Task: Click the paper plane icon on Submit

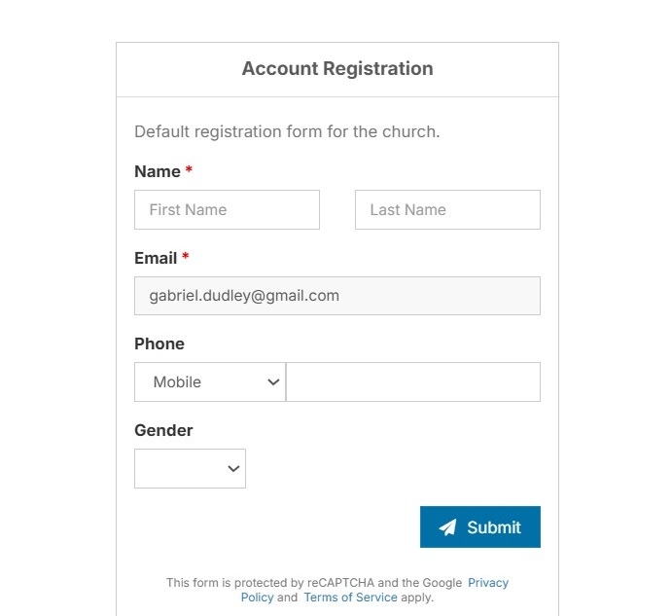Action: [x=447, y=527]
